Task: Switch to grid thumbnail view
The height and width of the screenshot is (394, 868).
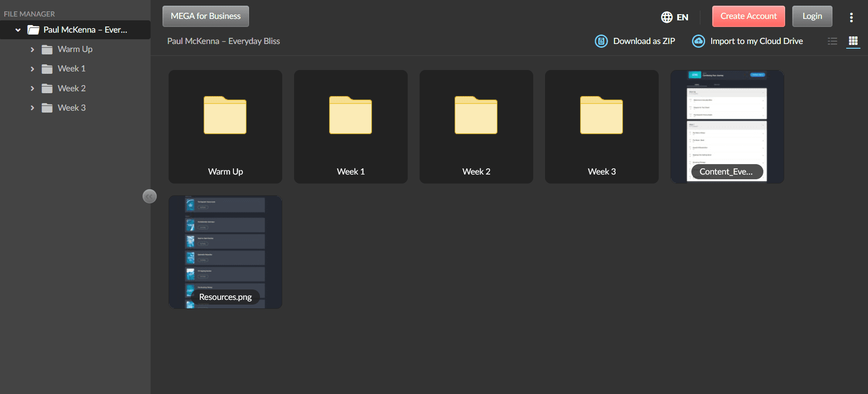Action: click(853, 41)
